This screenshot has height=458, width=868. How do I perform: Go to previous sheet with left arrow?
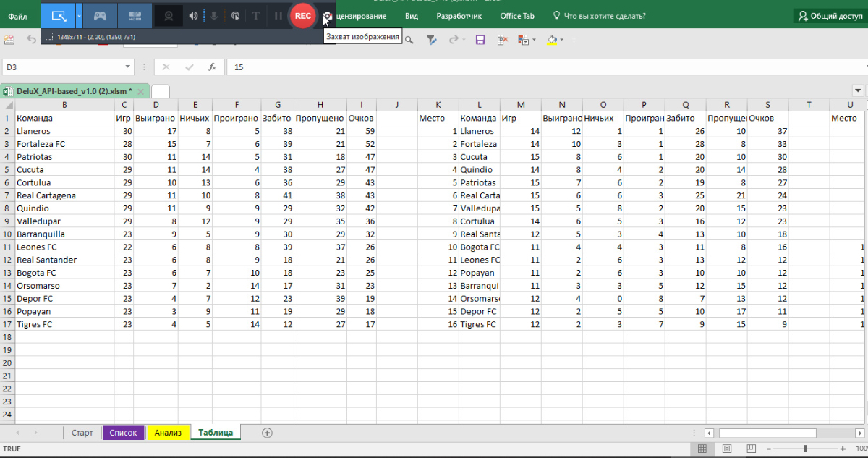pyautogui.click(x=16, y=433)
